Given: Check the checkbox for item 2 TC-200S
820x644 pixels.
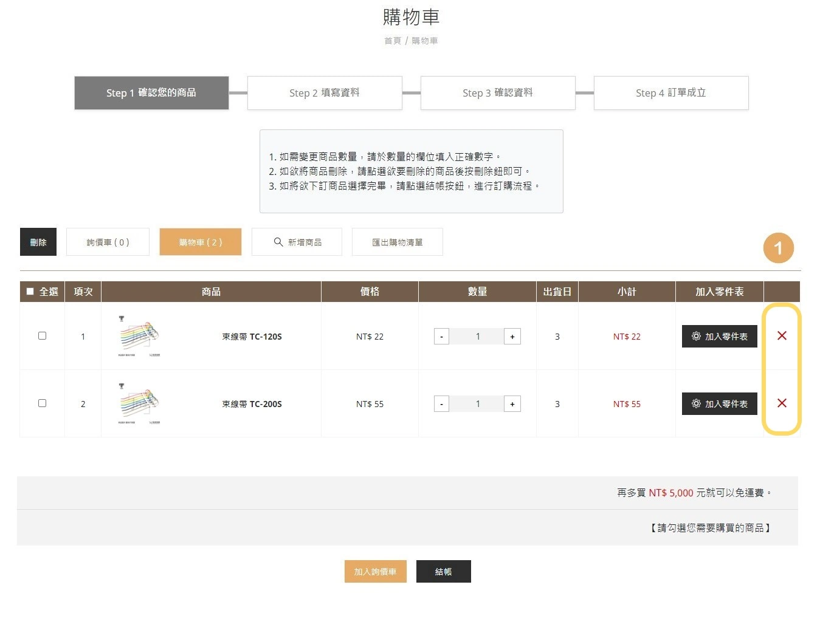Looking at the screenshot, I should (42, 402).
